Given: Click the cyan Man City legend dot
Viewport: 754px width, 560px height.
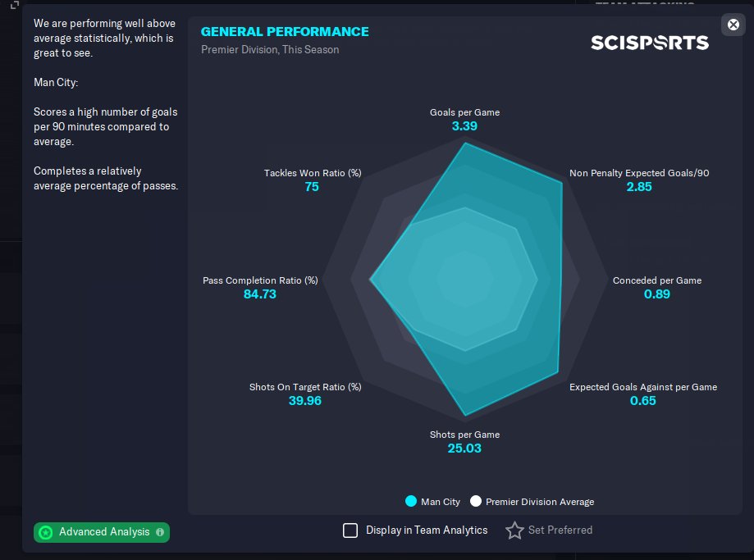Looking at the screenshot, I should tap(411, 502).
